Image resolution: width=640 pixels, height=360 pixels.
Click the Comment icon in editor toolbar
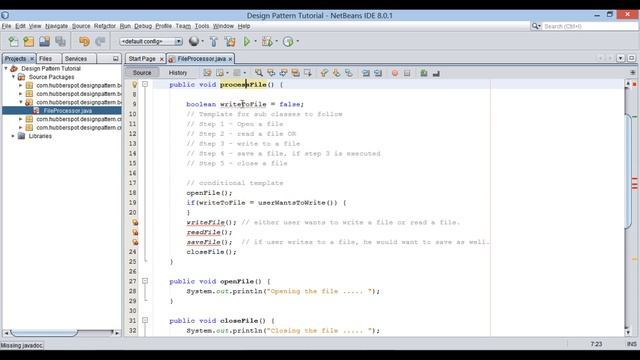pyautogui.click(x=424, y=73)
